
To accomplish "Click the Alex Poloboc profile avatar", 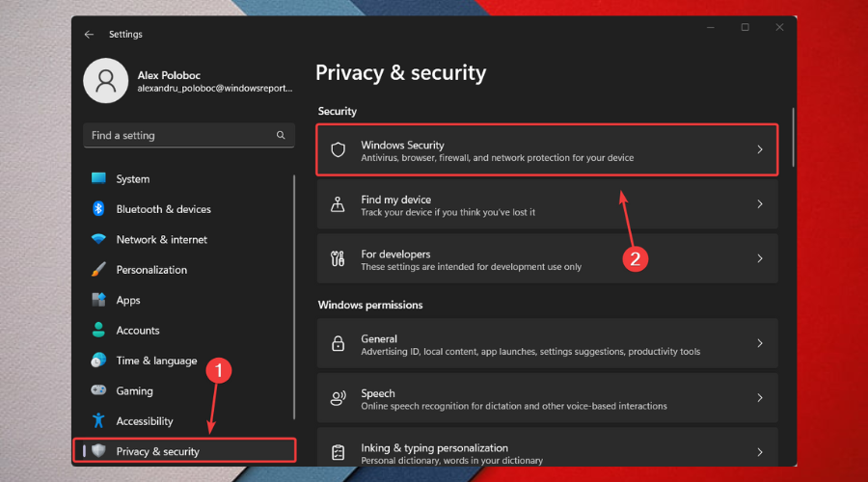I will tap(104, 80).
